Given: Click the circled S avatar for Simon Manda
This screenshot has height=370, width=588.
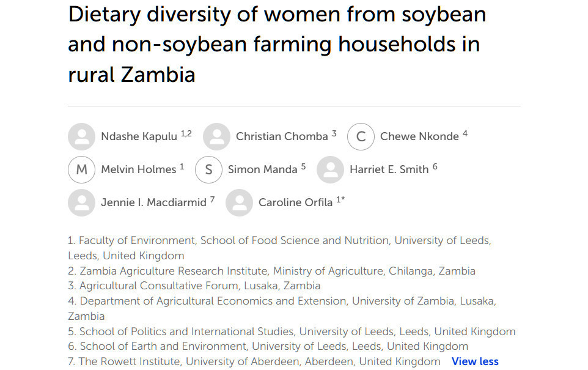Looking at the screenshot, I should point(208,169).
